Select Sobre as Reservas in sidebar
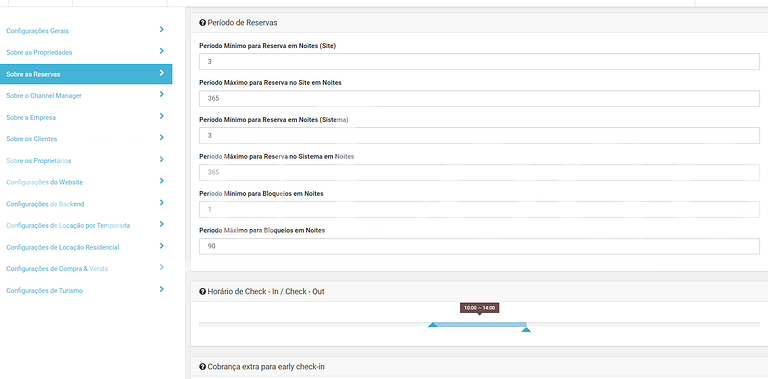Image resolution: width=768 pixels, height=379 pixels. coord(86,74)
